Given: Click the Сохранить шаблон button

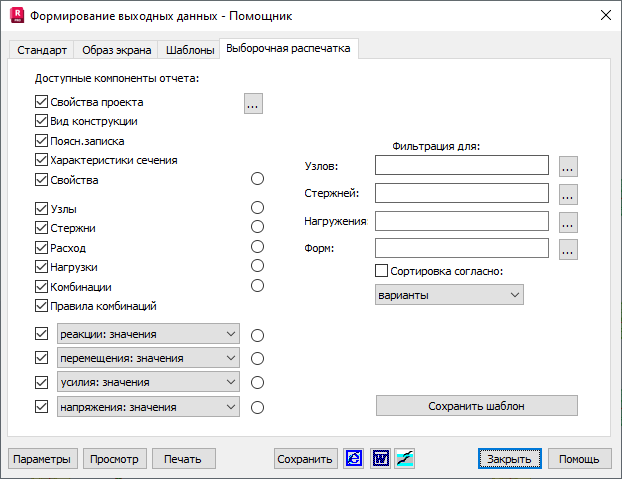Looking at the screenshot, I should (x=476, y=406).
